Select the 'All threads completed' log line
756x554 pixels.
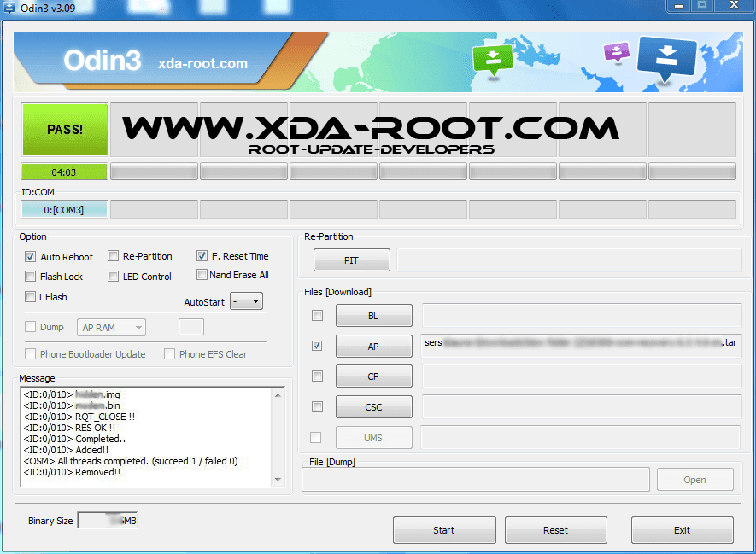(131, 461)
